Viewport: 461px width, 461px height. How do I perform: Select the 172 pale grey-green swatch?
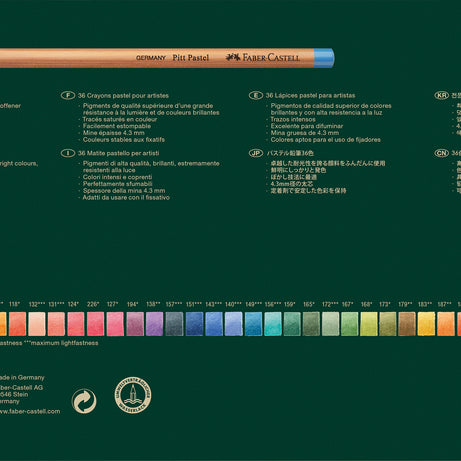click(x=331, y=324)
